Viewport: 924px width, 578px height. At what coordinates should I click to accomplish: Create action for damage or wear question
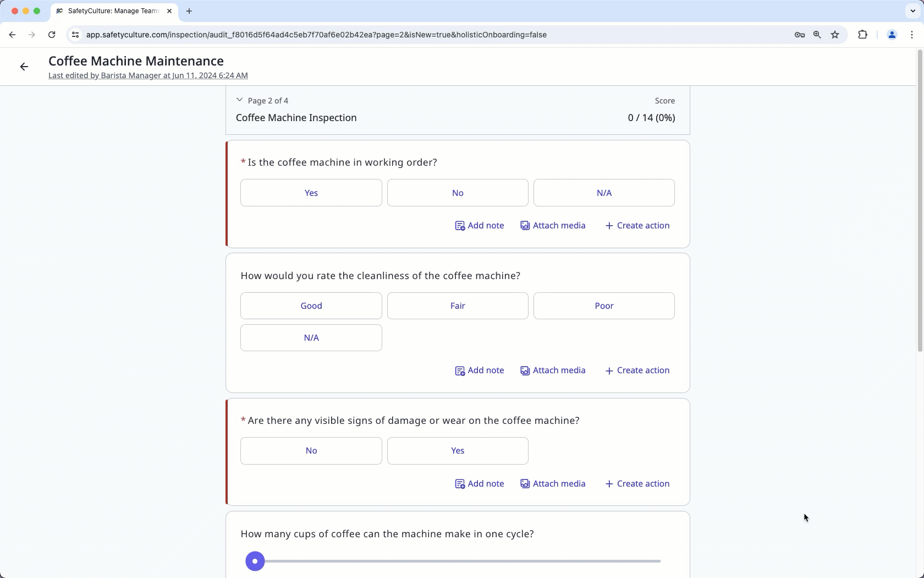[637, 484]
